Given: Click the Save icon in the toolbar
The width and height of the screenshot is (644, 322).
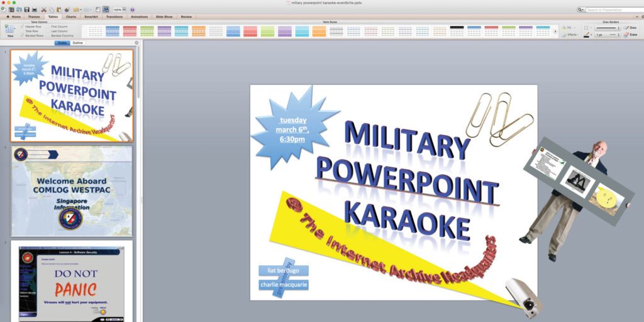Looking at the screenshot, I should (26, 9).
